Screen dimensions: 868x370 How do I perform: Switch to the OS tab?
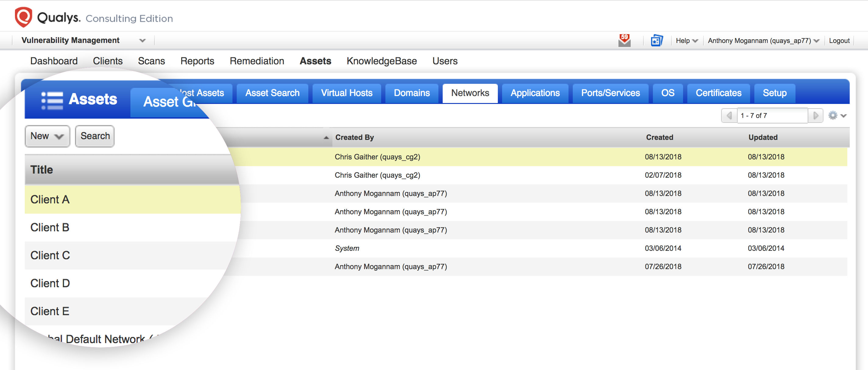tap(668, 93)
